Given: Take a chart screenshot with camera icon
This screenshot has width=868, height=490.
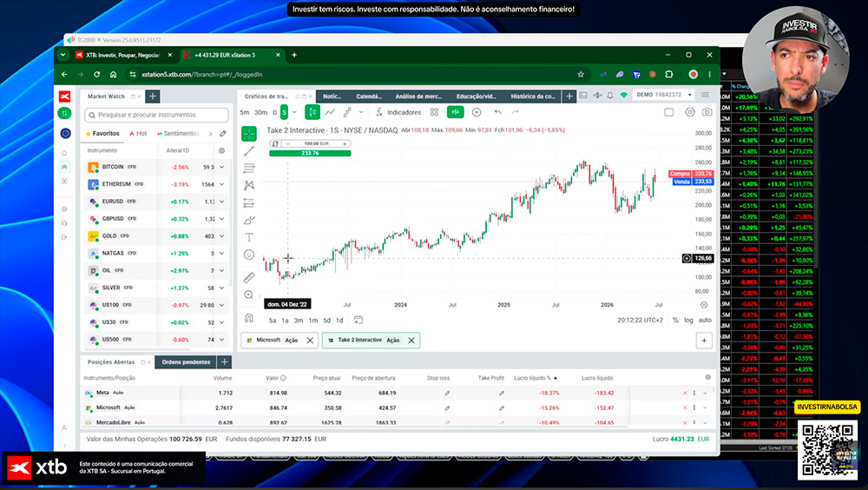Looking at the screenshot, I should (x=707, y=112).
